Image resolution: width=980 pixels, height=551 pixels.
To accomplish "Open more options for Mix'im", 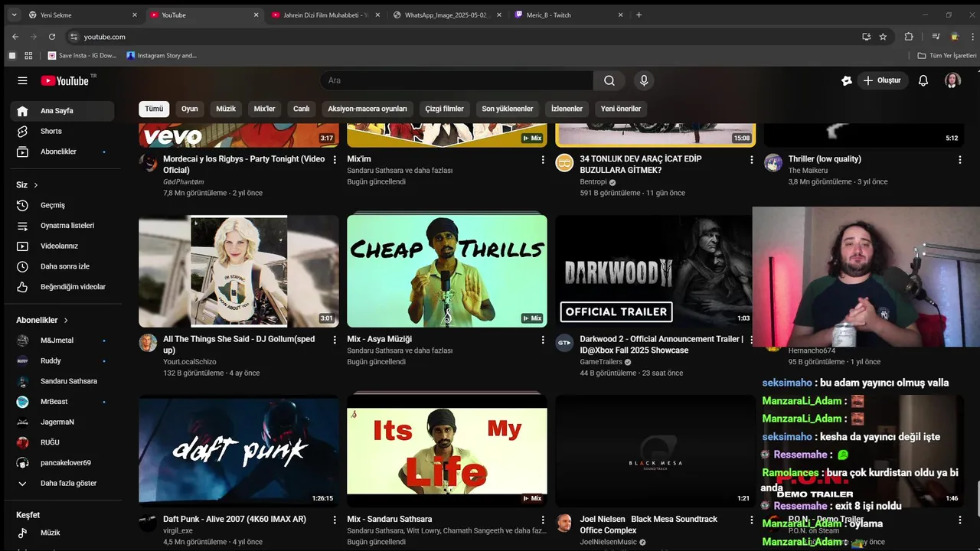I will click(x=543, y=160).
